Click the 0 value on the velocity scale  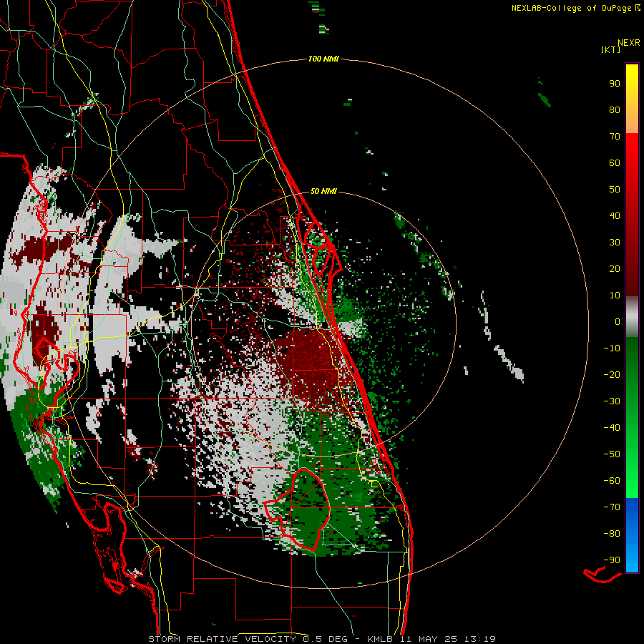[618, 322]
